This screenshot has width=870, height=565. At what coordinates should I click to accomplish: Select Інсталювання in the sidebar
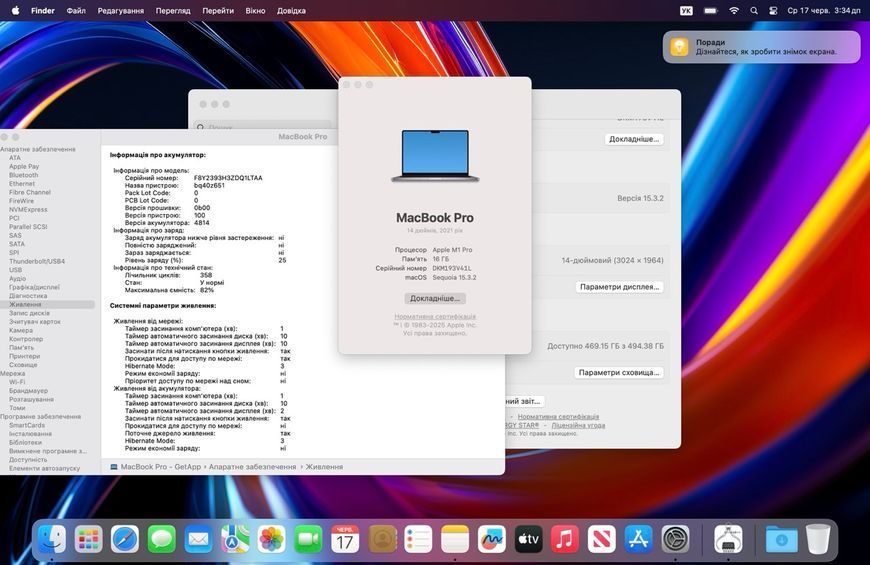[30, 433]
